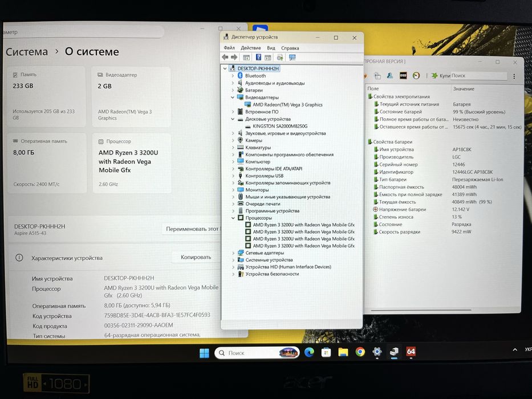
Task: Click Переименовать этот button
Action: 192,229
